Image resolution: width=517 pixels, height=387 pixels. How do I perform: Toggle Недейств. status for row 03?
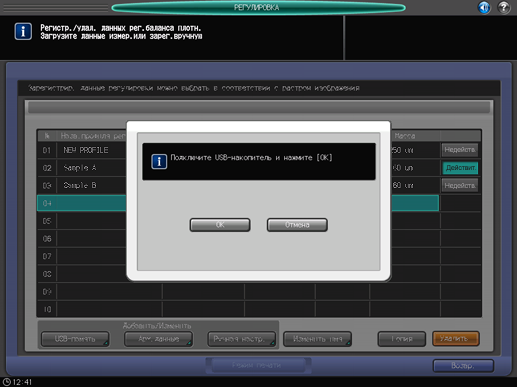pos(460,185)
